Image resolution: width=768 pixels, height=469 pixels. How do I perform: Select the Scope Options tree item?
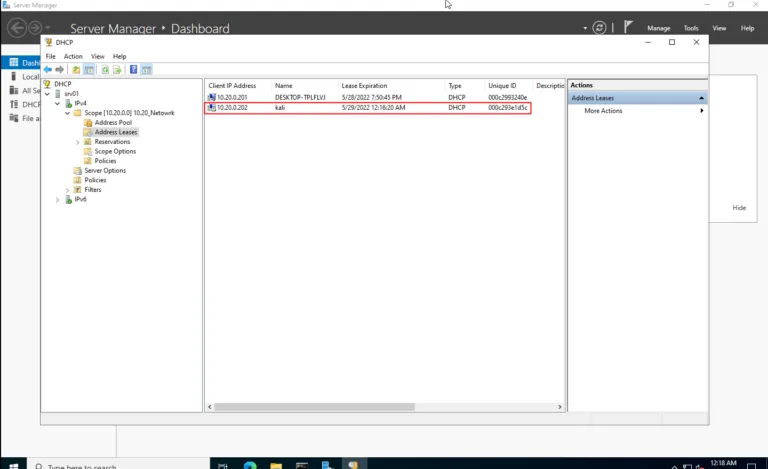[x=115, y=151]
